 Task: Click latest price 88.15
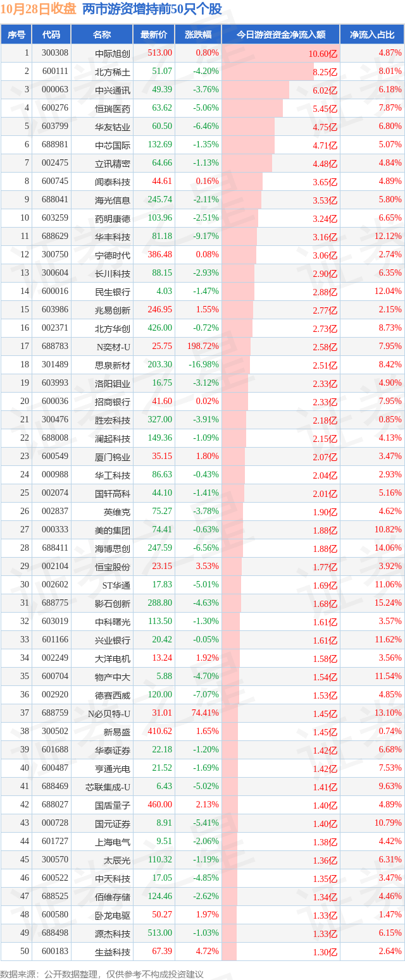pyautogui.click(x=161, y=273)
